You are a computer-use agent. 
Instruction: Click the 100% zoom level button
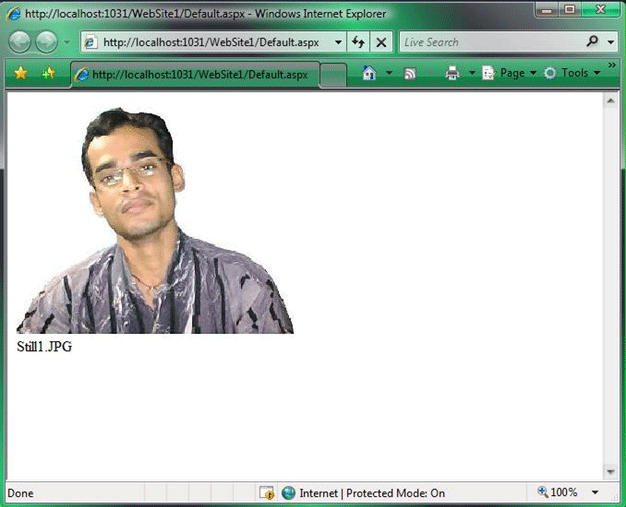pyautogui.click(x=557, y=492)
